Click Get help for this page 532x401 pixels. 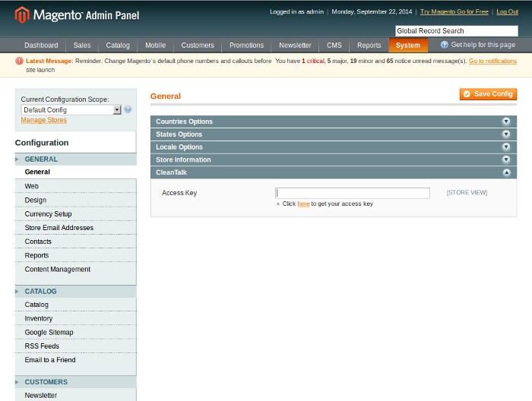click(x=483, y=45)
